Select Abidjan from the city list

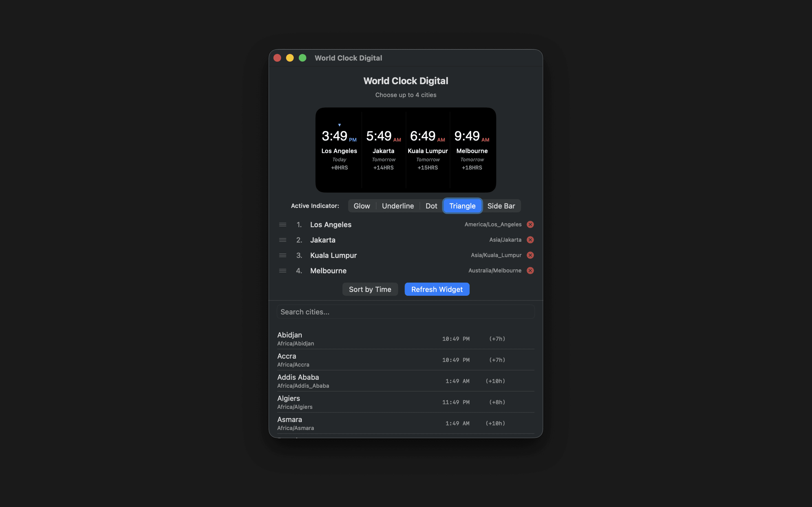[369, 338]
